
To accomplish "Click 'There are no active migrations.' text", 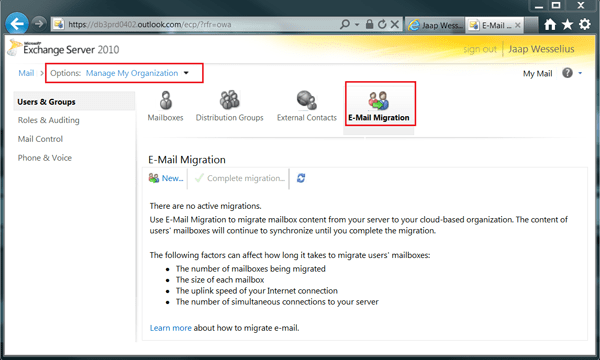I will (x=205, y=206).
